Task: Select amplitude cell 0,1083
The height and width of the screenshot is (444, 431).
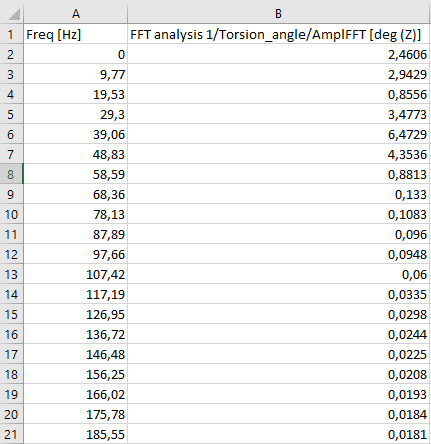Action: [279, 214]
